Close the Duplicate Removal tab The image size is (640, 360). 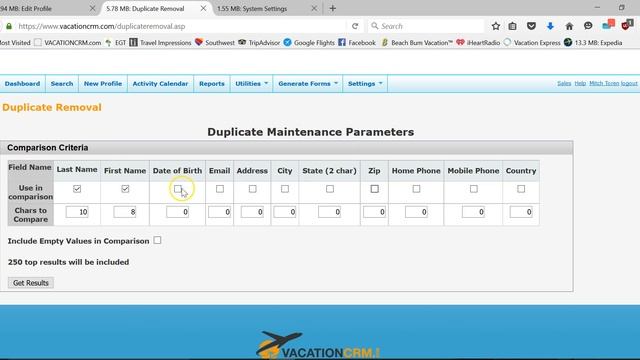tap(203, 8)
